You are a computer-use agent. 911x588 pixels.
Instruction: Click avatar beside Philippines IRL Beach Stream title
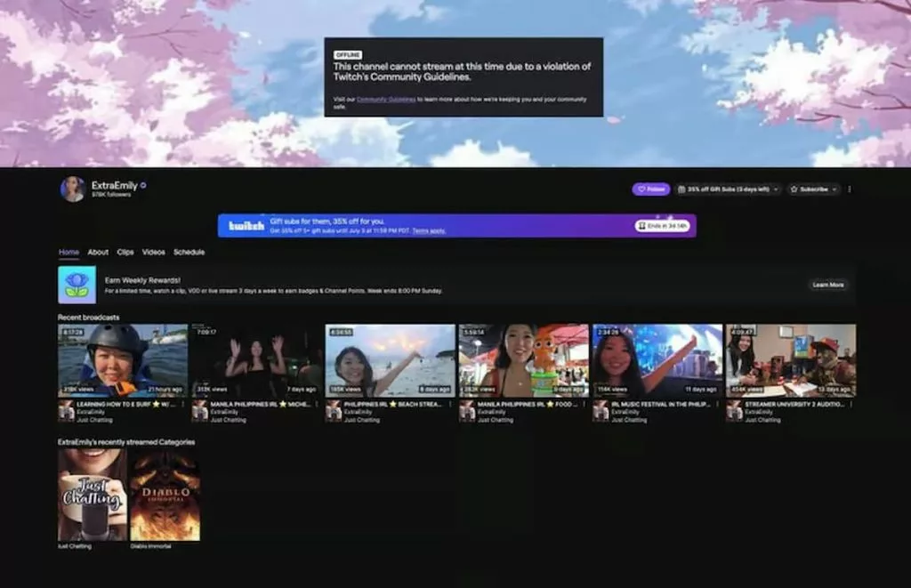333,411
